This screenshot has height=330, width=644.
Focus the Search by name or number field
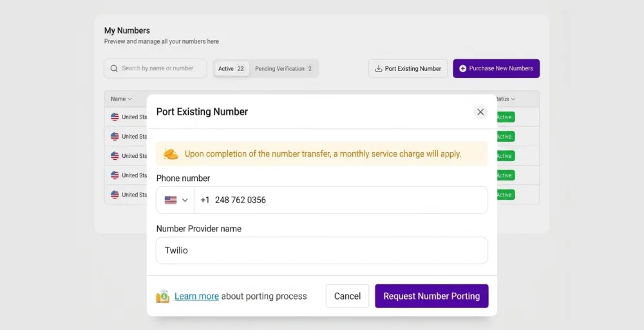pos(155,68)
